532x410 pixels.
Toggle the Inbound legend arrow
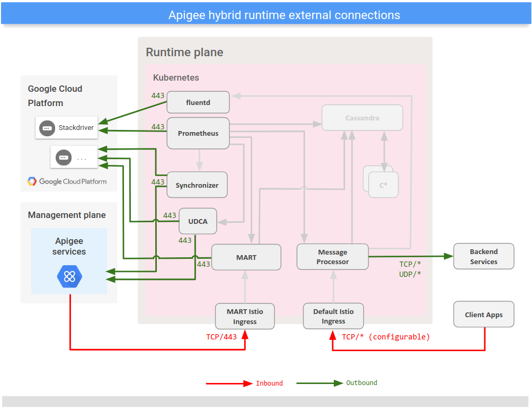tap(228, 383)
